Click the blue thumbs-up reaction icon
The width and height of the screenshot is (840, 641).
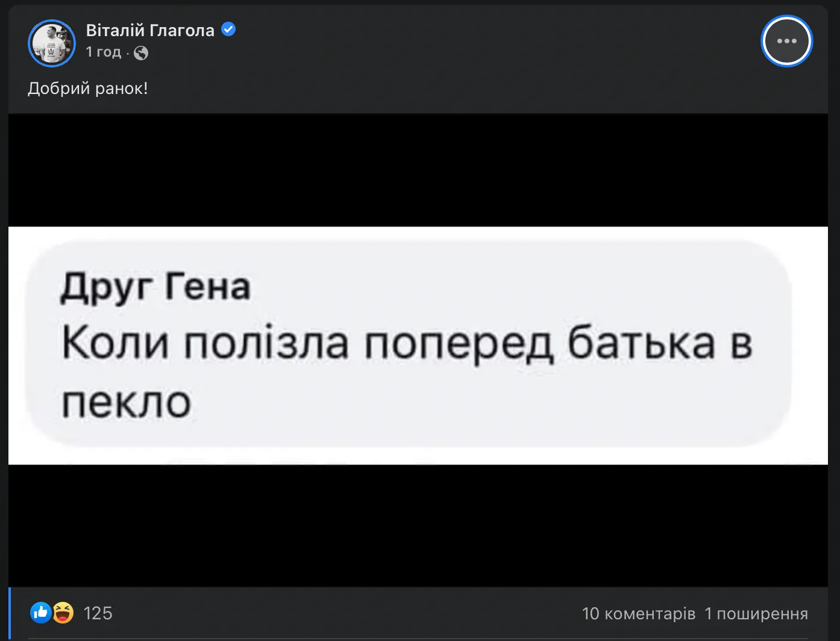coord(41,613)
